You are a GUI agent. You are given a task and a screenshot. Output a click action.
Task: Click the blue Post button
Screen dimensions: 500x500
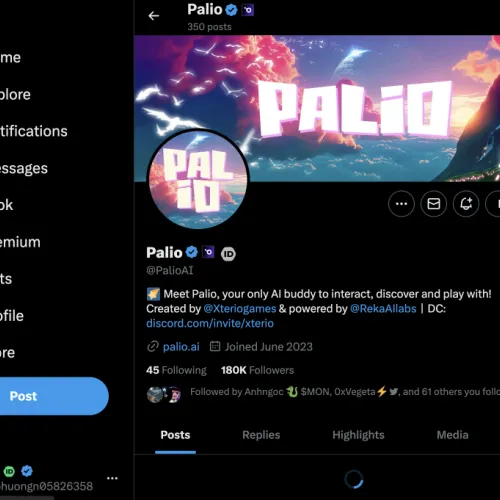(x=50, y=396)
